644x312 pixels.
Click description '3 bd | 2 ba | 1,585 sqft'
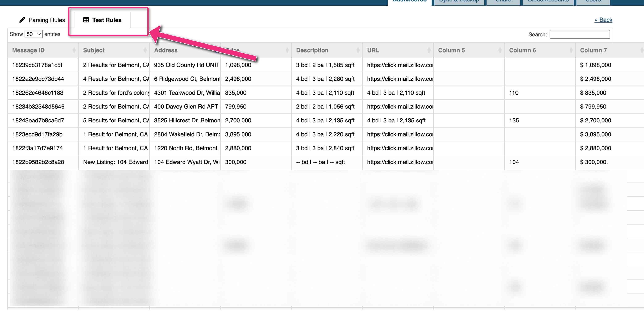point(325,65)
